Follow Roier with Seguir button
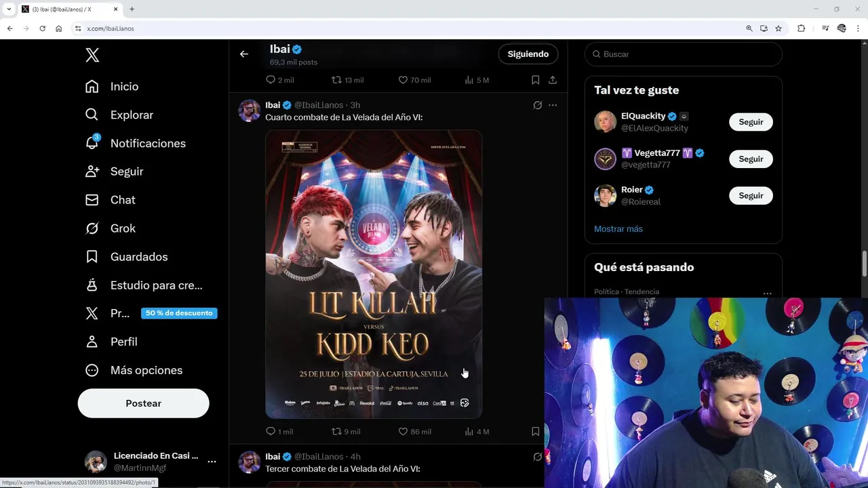 751,195
